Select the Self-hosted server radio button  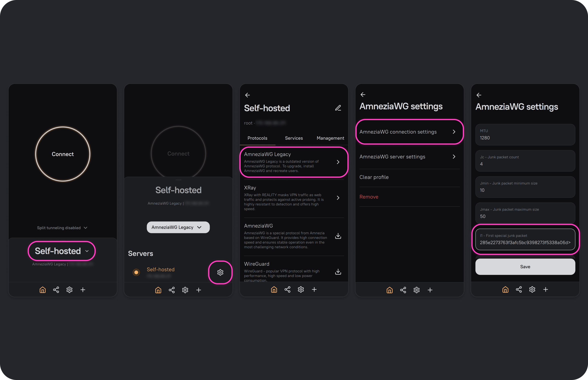[x=136, y=272]
